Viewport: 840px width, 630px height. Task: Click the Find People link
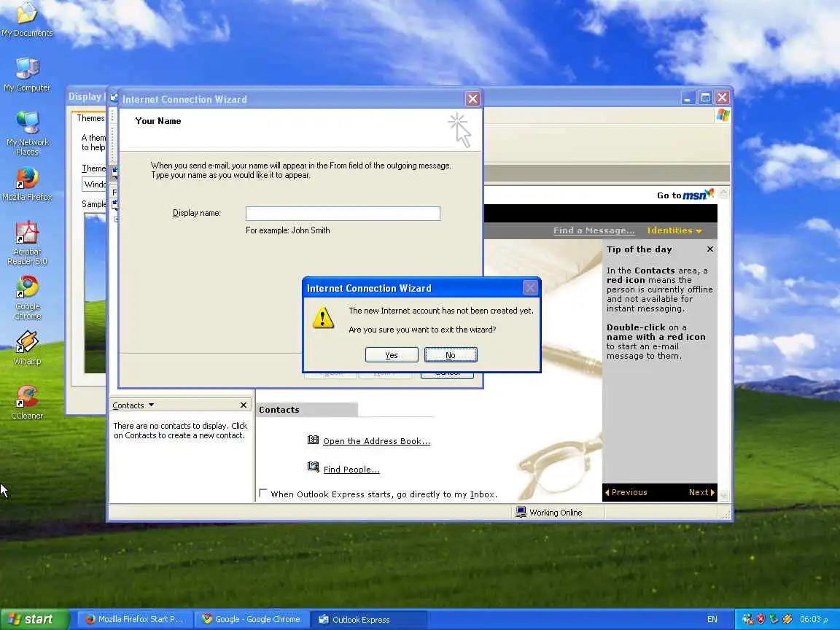click(x=351, y=470)
